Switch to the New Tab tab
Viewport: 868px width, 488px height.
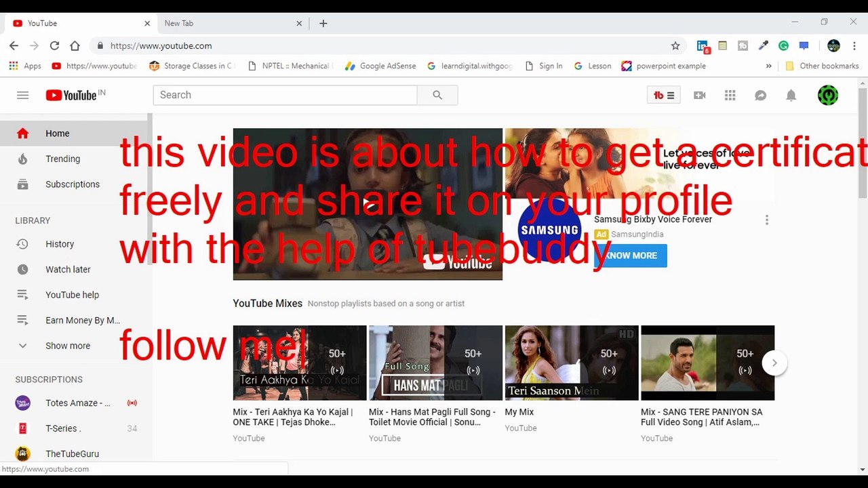click(231, 23)
